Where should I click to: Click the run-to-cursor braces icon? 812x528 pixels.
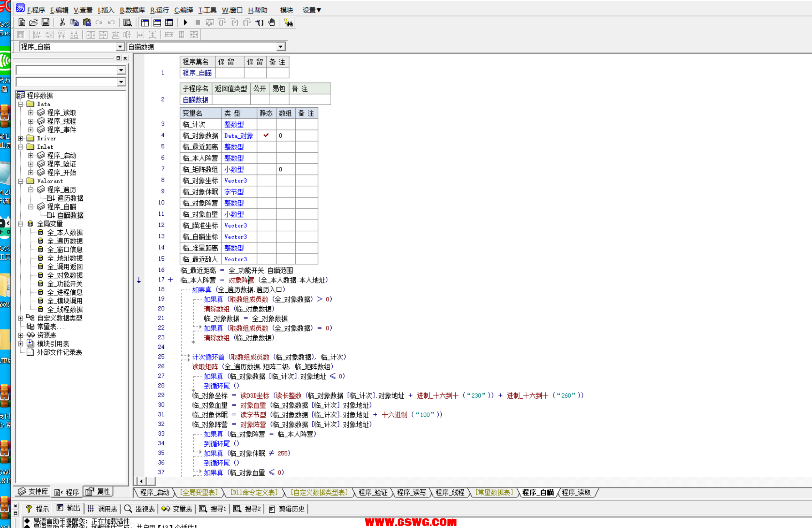point(260,22)
